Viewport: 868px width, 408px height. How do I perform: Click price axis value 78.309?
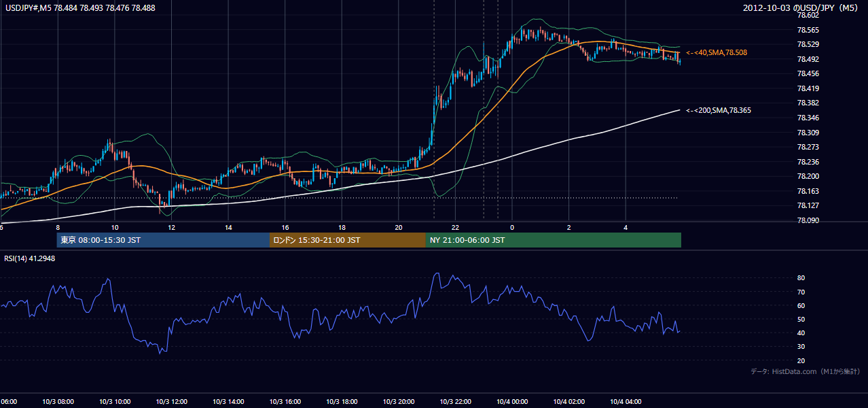tap(808, 133)
